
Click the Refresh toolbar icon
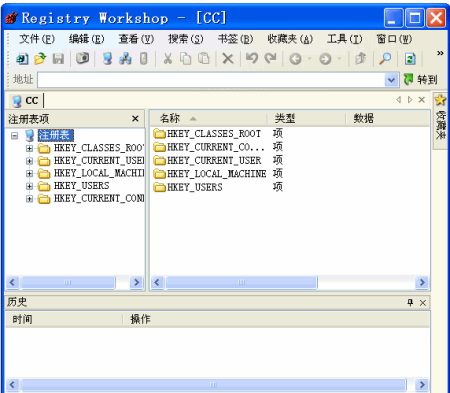(x=410, y=59)
